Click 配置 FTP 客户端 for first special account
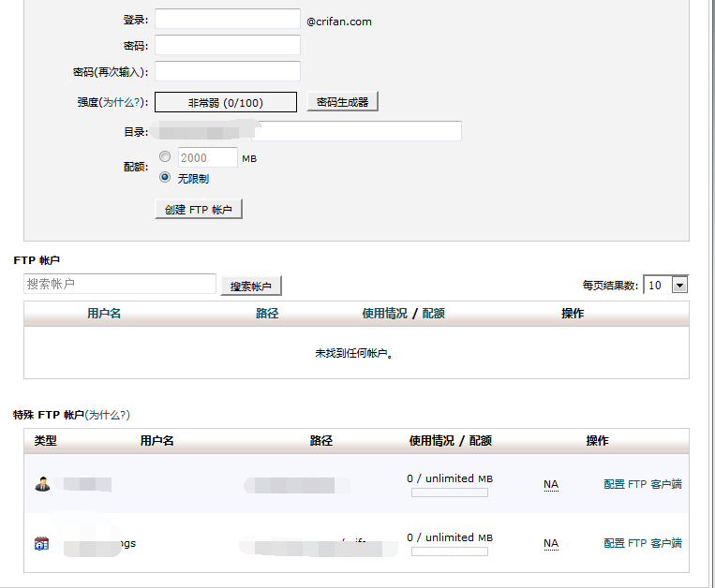Screen dimensions: 715x588 pyautogui.click(x=643, y=484)
